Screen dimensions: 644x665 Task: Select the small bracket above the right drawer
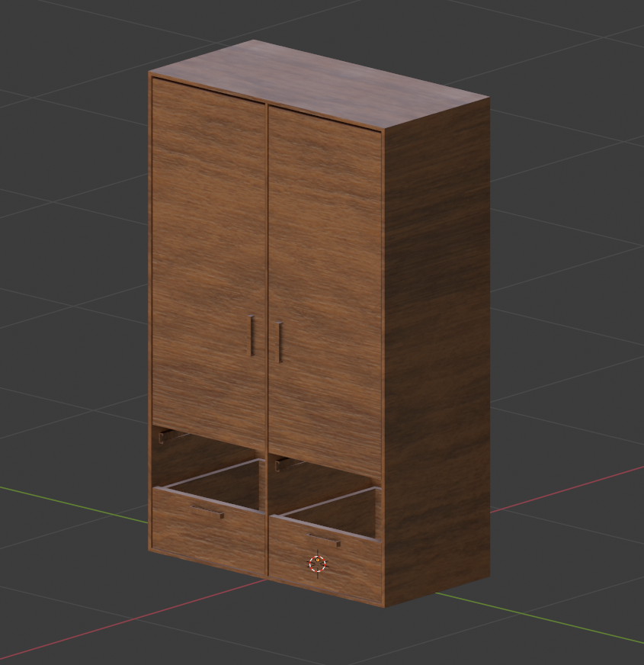coord(289,464)
